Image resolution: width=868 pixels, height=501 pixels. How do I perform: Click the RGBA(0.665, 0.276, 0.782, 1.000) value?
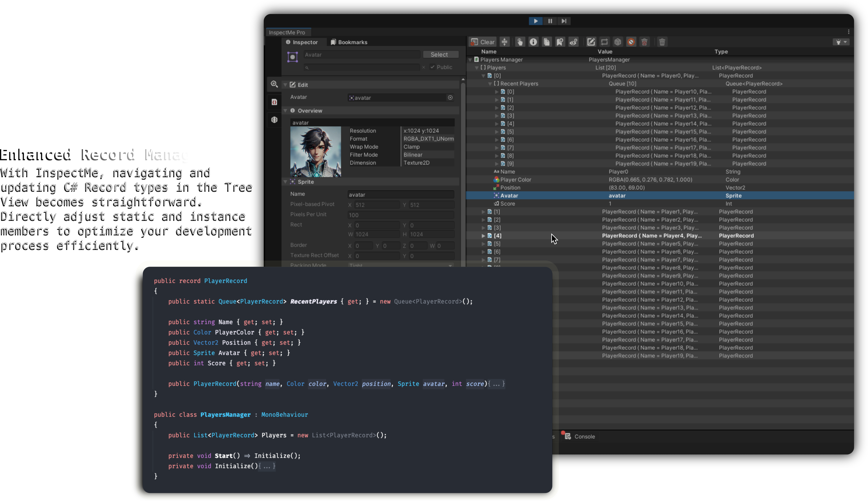pyautogui.click(x=650, y=180)
